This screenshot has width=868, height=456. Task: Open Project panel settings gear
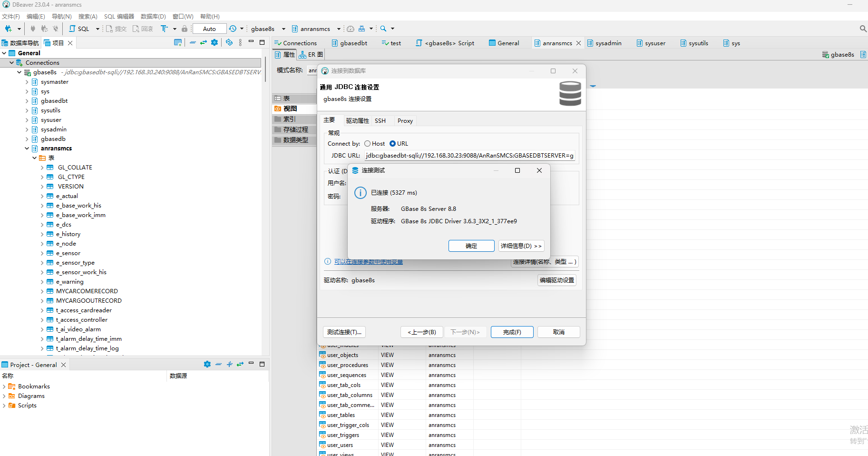207,364
